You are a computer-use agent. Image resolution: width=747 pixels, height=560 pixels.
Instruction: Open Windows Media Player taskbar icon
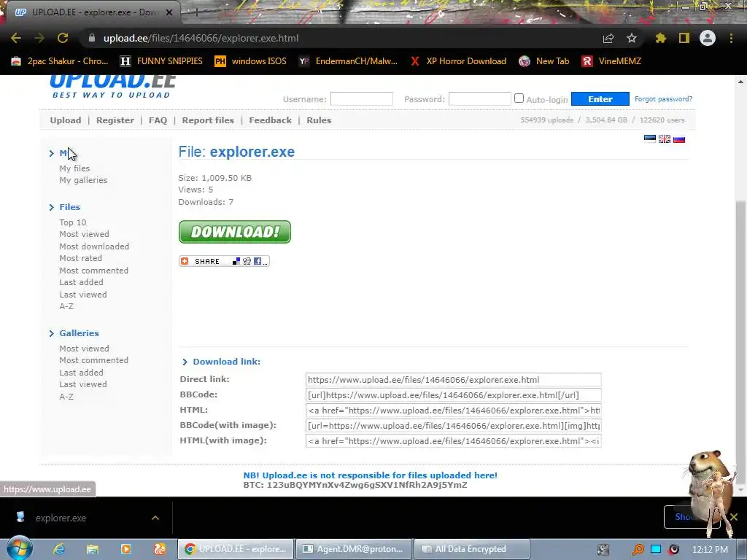click(x=125, y=549)
